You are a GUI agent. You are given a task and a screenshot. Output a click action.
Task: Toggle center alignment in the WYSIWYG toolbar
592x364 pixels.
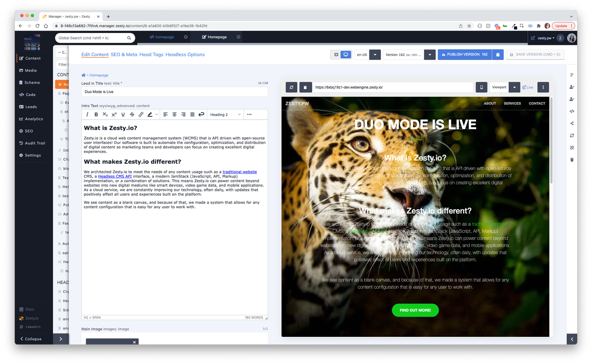point(175,114)
